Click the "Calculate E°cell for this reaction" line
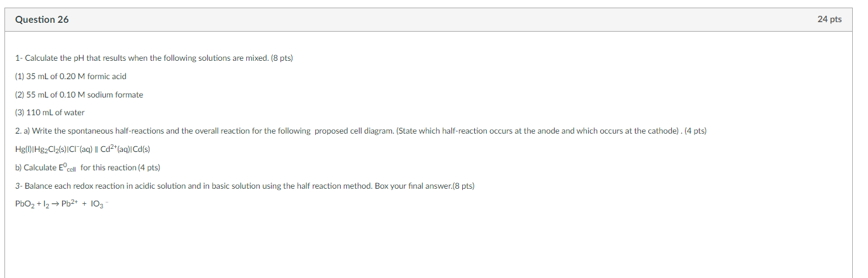This screenshot has height=278, width=868. pyautogui.click(x=87, y=168)
